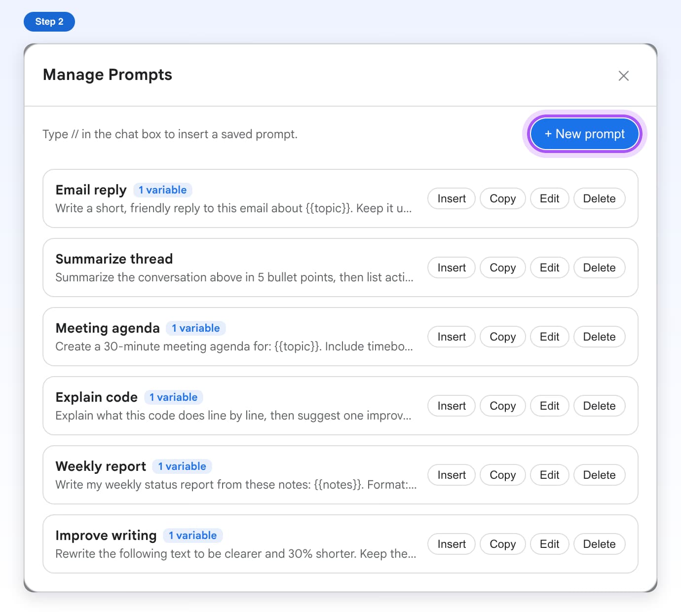Edit the Improve writing prompt
Viewport: 681px width, 616px height.
click(x=549, y=544)
